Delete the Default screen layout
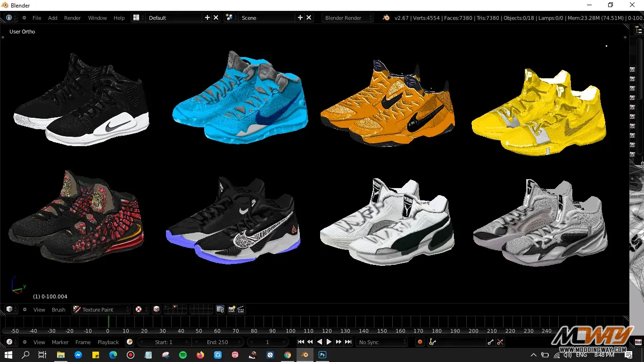This screenshot has height=362, width=644. coord(216,18)
